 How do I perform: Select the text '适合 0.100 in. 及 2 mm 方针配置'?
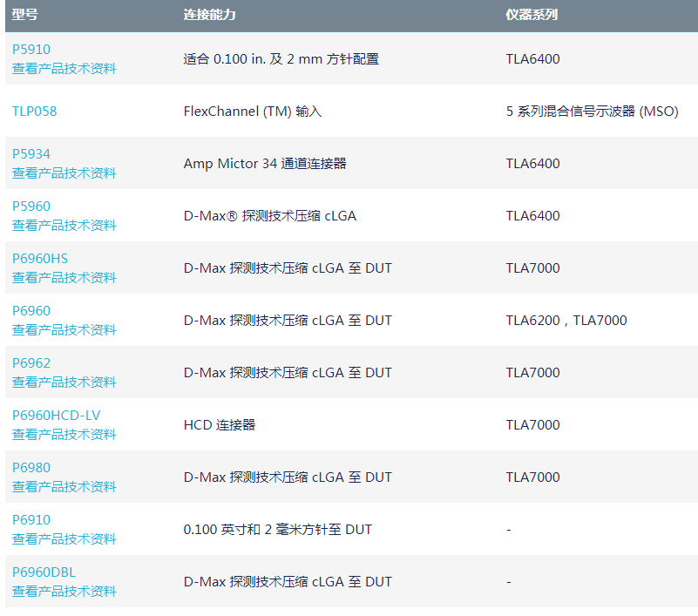281,59
